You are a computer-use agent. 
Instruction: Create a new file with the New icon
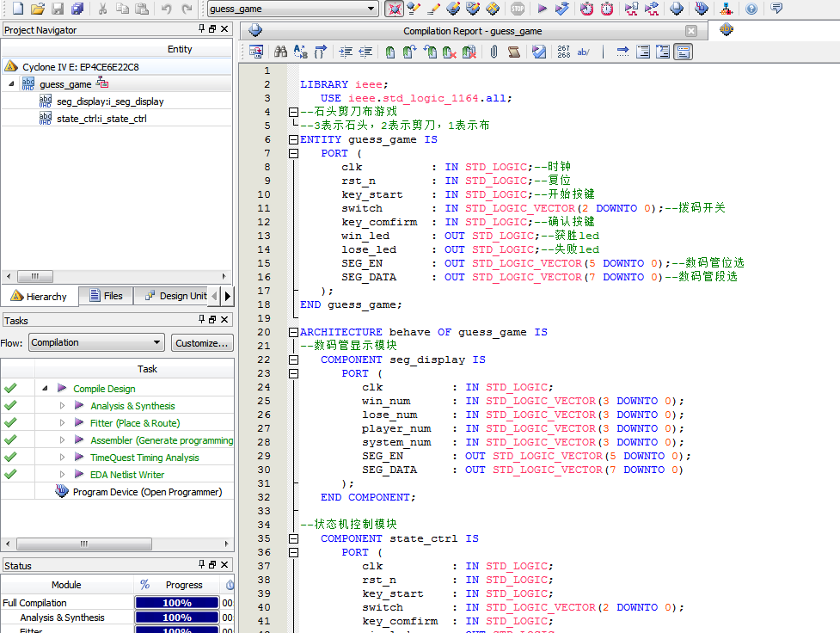click(18, 8)
